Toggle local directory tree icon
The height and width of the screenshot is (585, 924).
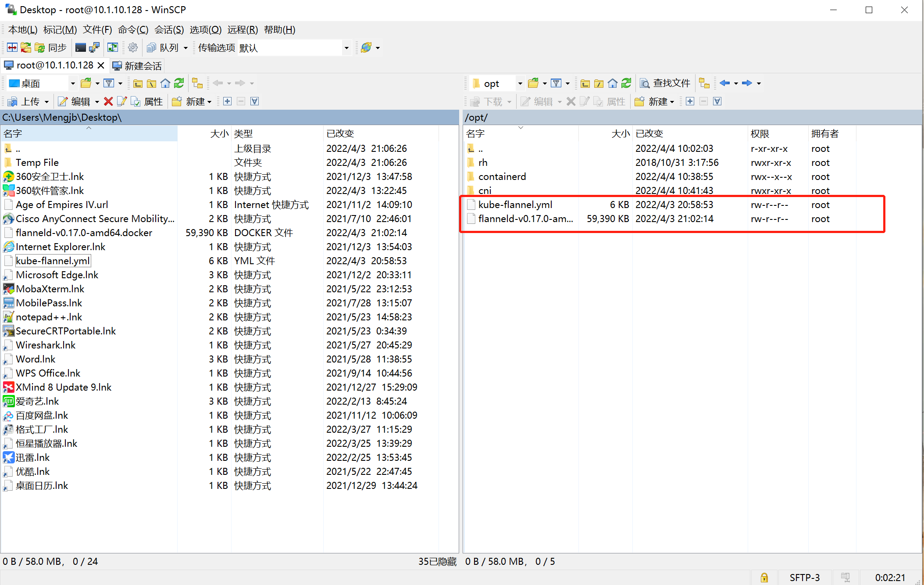(x=197, y=83)
